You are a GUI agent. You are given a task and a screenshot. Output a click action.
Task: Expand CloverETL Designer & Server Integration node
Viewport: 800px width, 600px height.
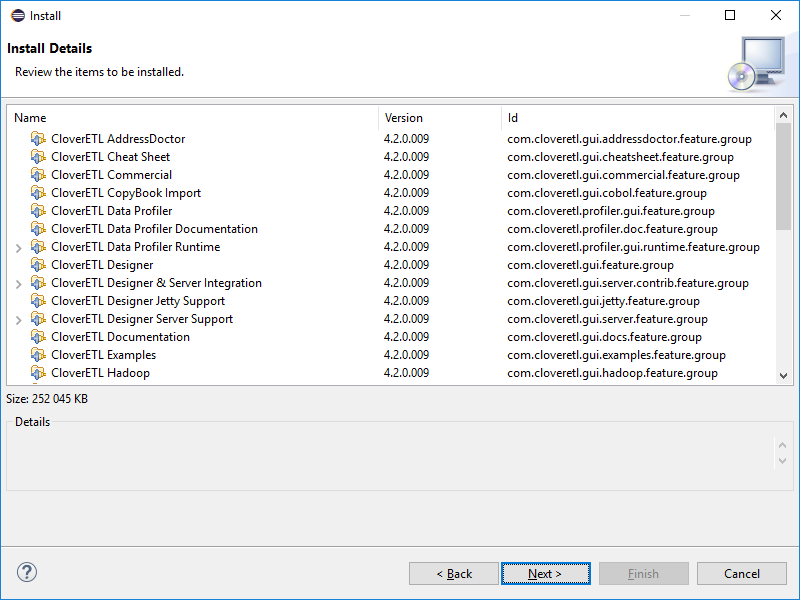19,284
